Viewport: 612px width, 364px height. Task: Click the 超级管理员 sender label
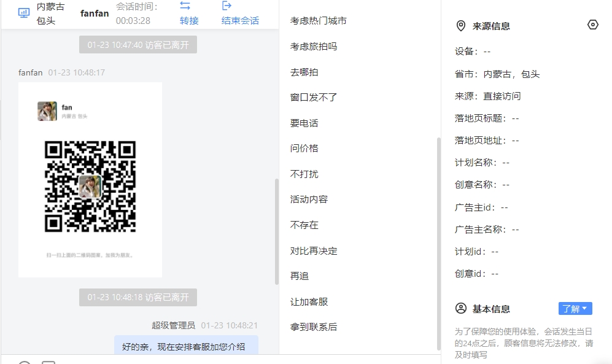point(173,325)
